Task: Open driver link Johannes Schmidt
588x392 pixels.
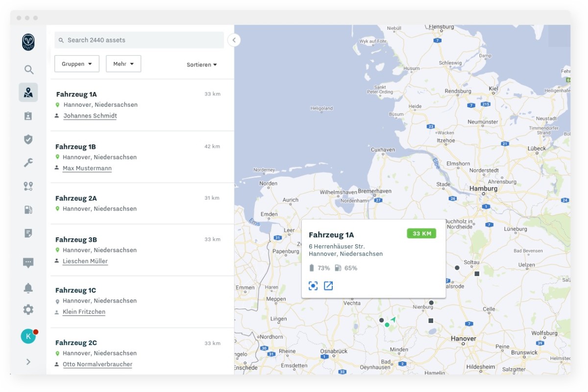Action: point(90,116)
